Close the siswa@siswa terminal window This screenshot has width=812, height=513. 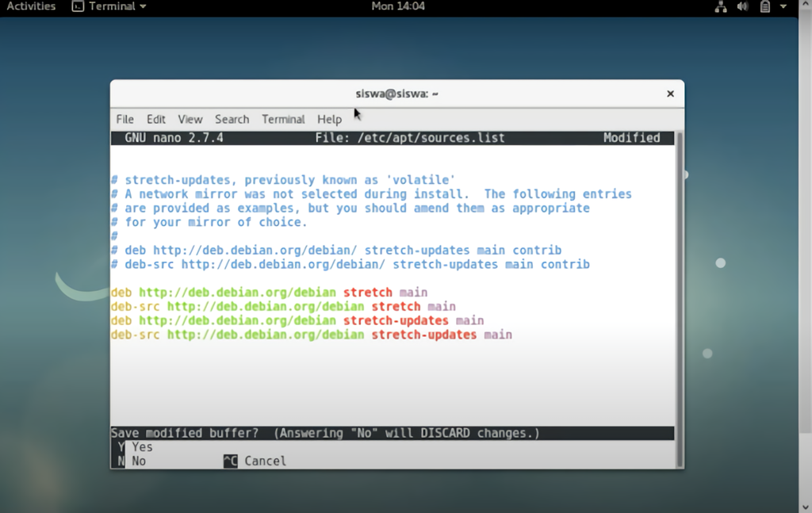(670, 94)
